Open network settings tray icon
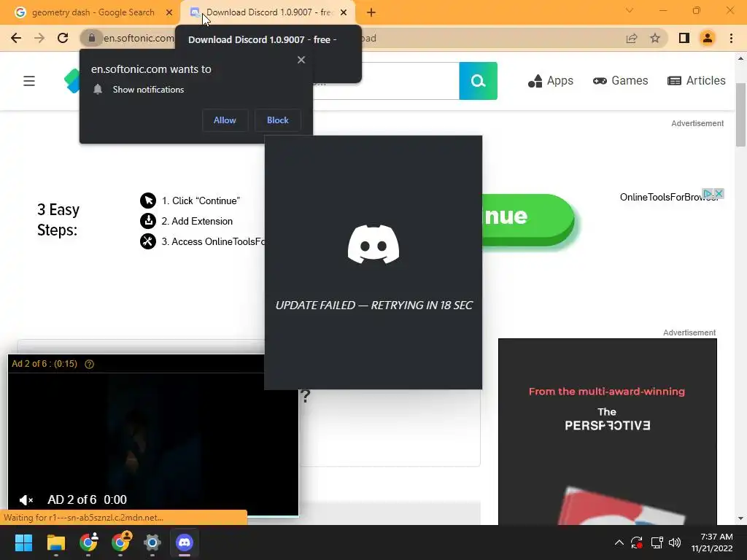Screen dimensions: 747x560 tap(657, 542)
